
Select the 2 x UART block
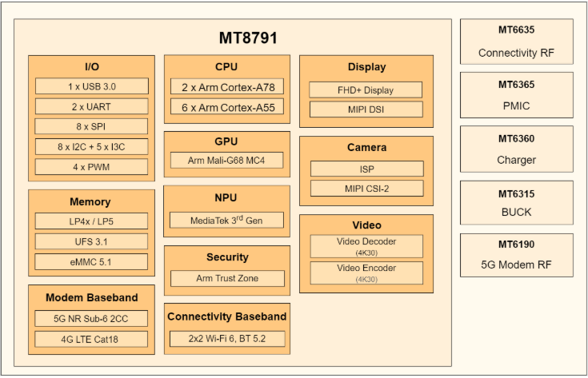(91, 106)
